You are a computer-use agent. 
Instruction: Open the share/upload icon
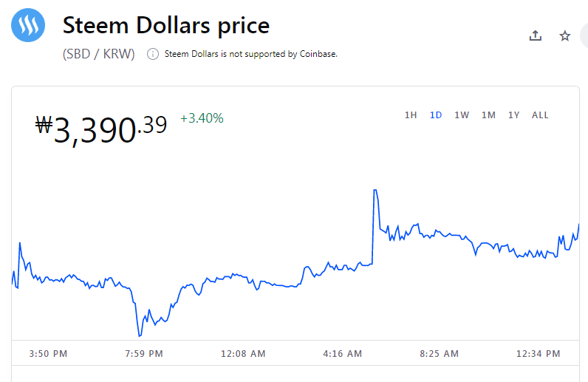pyautogui.click(x=535, y=35)
